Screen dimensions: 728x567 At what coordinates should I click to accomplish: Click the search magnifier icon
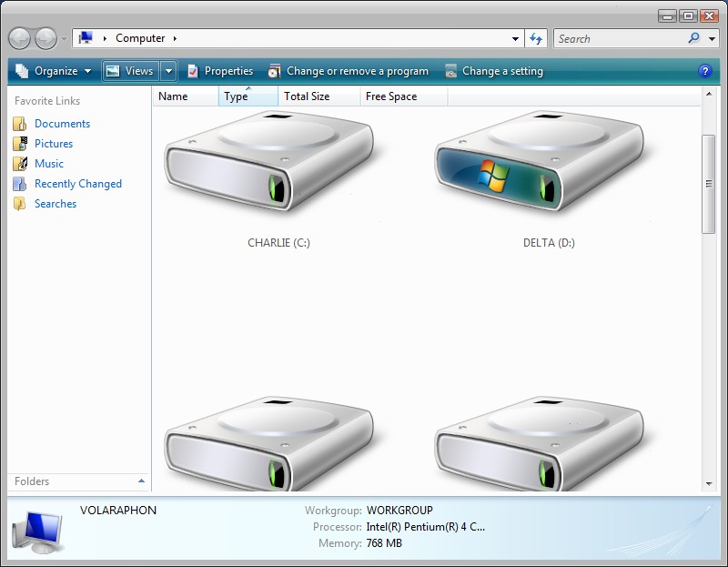click(694, 38)
